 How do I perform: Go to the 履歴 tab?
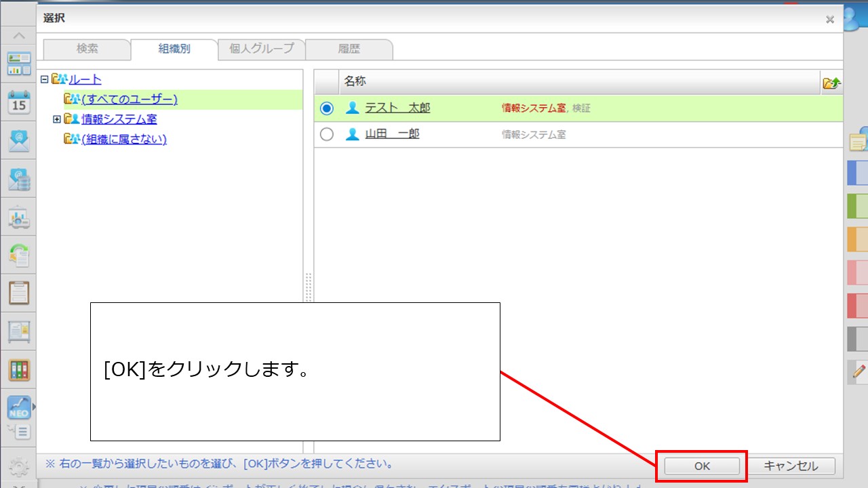click(349, 49)
